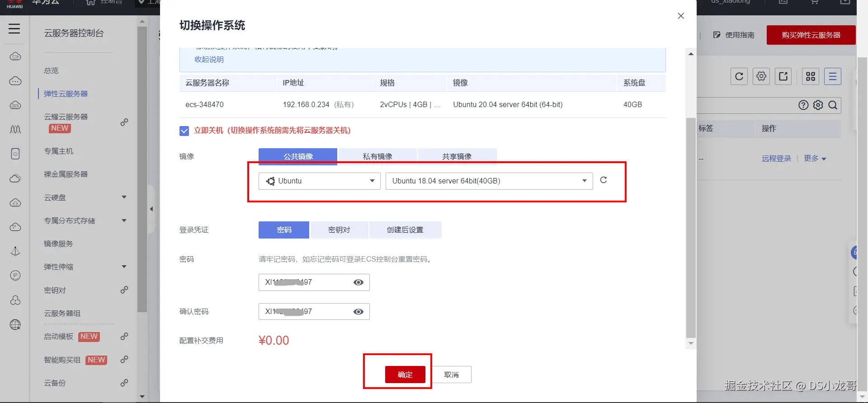This screenshot has width=868, height=403.
Task: Click the dialog scrollbar down arrow
Action: coord(691,343)
